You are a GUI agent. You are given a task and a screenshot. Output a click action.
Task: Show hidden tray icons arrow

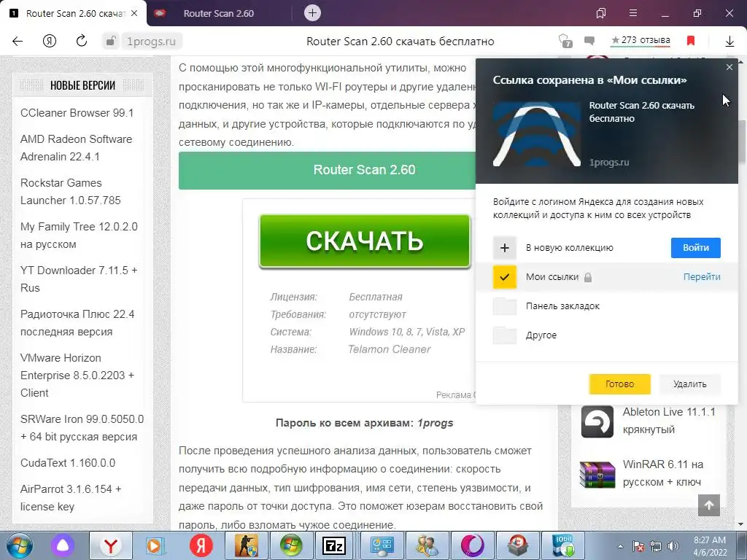tap(620, 546)
